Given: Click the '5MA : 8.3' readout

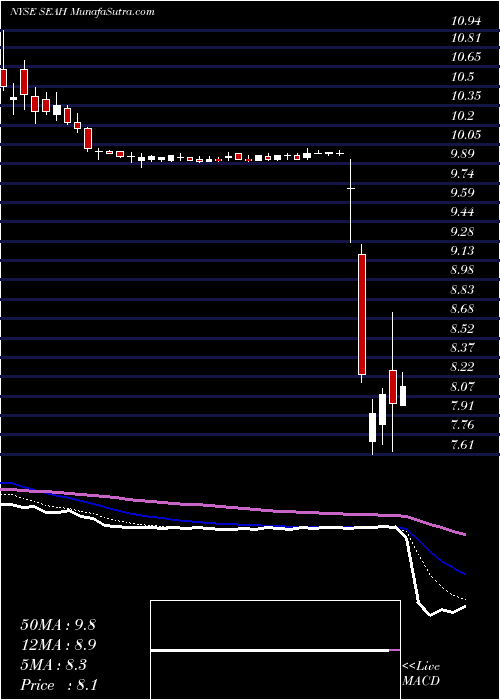Looking at the screenshot, I should 54,665.
